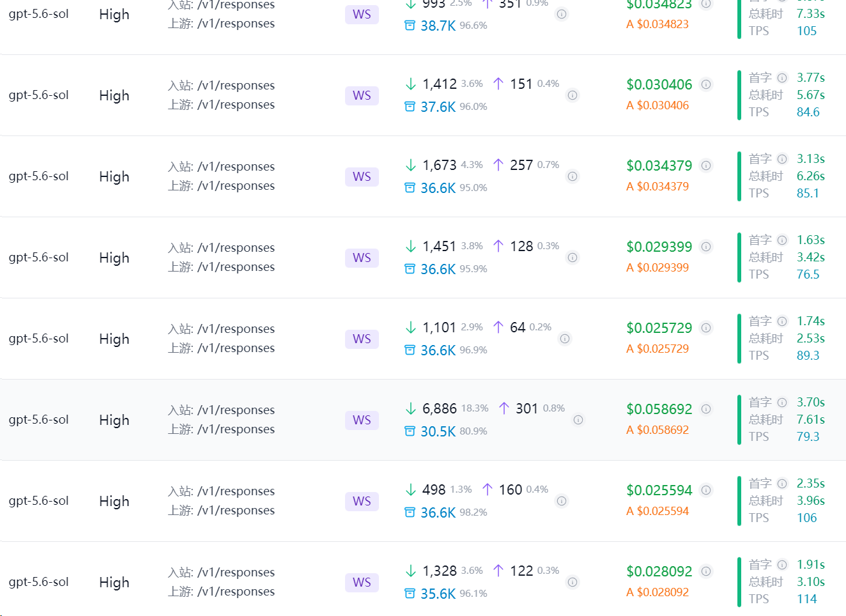The width and height of the screenshot is (846, 616).
Task: Click token info icon in the $0.058692 row
Action: [578, 420]
